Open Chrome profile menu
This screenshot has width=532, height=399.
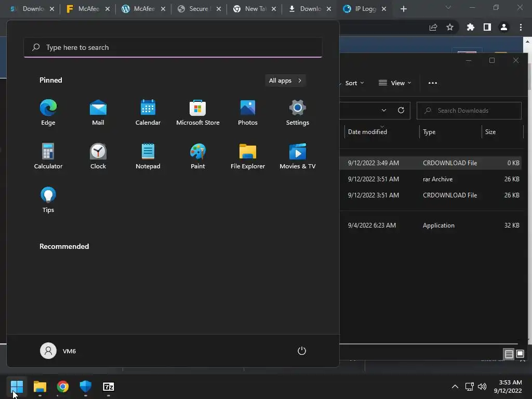(504, 27)
